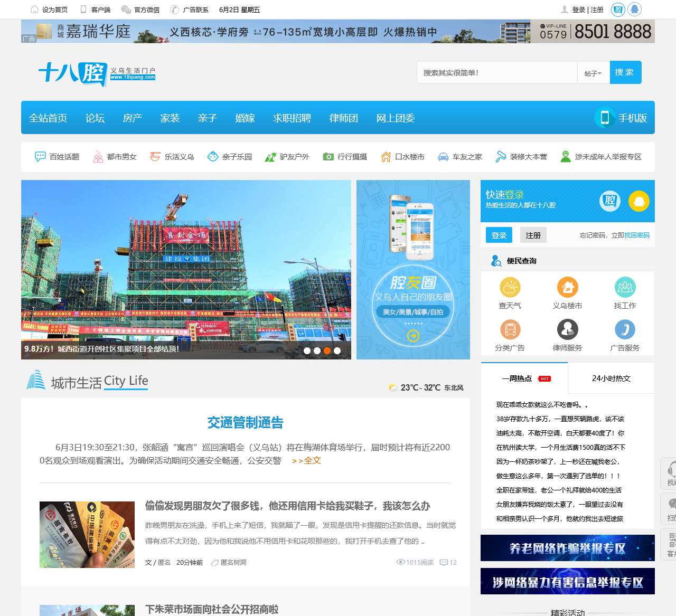Open 涉网络暴力有害信息举报专区 banner
This screenshot has width=676, height=616.
(568, 581)
